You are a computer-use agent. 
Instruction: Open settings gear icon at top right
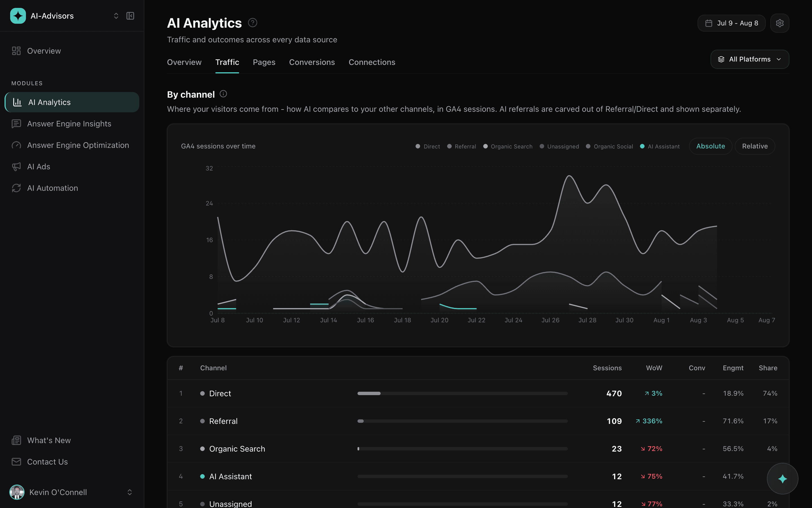point(780,23)
